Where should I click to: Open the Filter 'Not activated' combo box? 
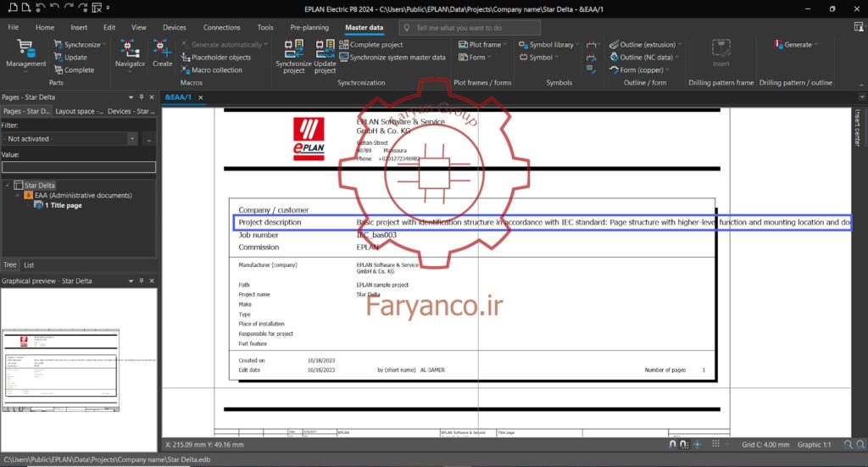[x=70, y=139]
